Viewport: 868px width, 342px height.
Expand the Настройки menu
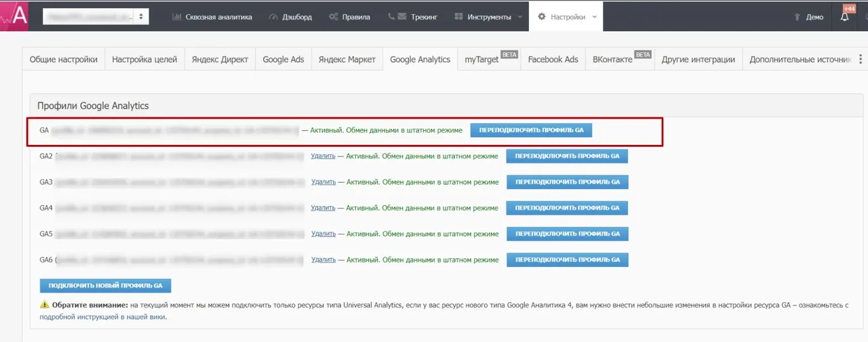pyautogui.click(x=567, y=17)
